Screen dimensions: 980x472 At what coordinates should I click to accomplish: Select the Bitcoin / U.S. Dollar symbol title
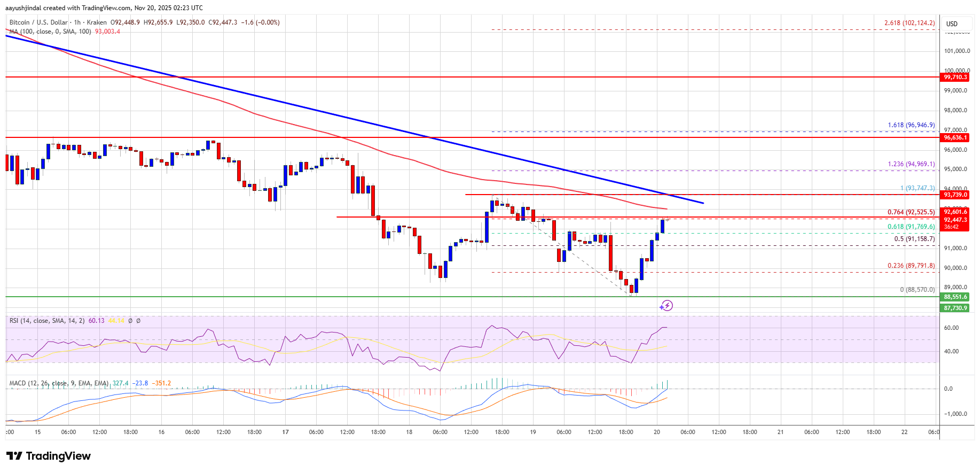click(x=38, y=22)
